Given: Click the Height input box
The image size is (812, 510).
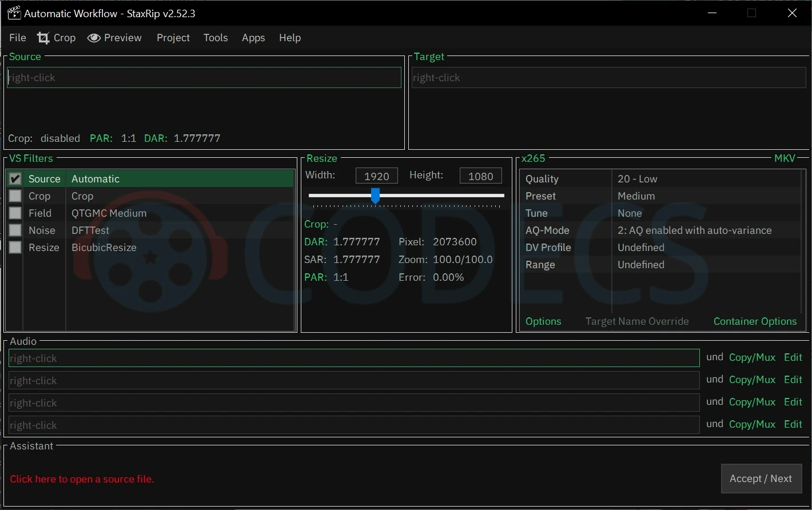Looking at the screenshot, I should tap(481, 176).
